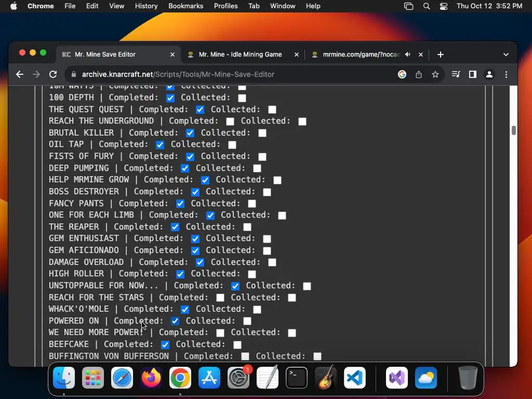The image size is (532, 399).
Task: Close the Mr. Mine - Idle Mining Game tab
Action: tap(297, 55)
